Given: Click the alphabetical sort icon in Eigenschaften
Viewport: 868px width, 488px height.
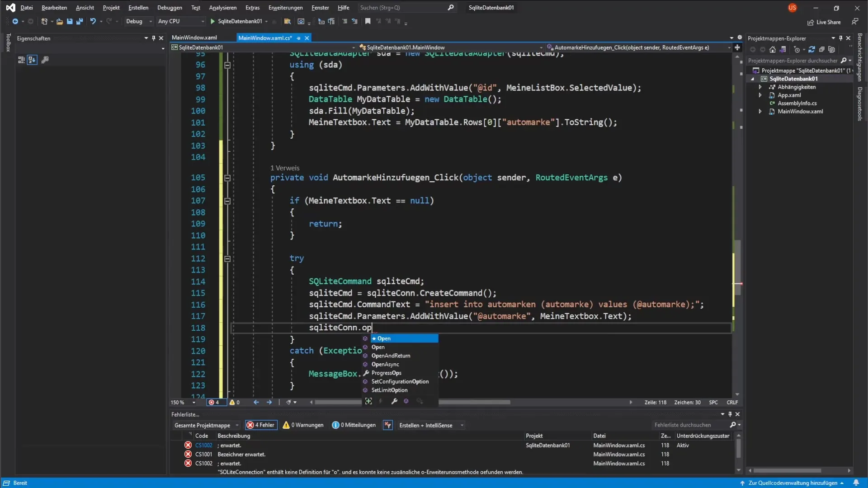Looking at the screenshot, I should click(32, 60).
